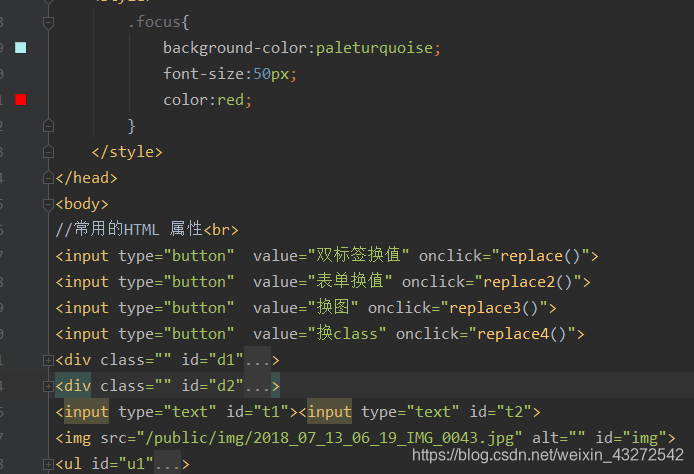Click folded ellipsis placeholder in u1 list
Image resolution: width=694 pixels, height=474 pixels.
167,464
